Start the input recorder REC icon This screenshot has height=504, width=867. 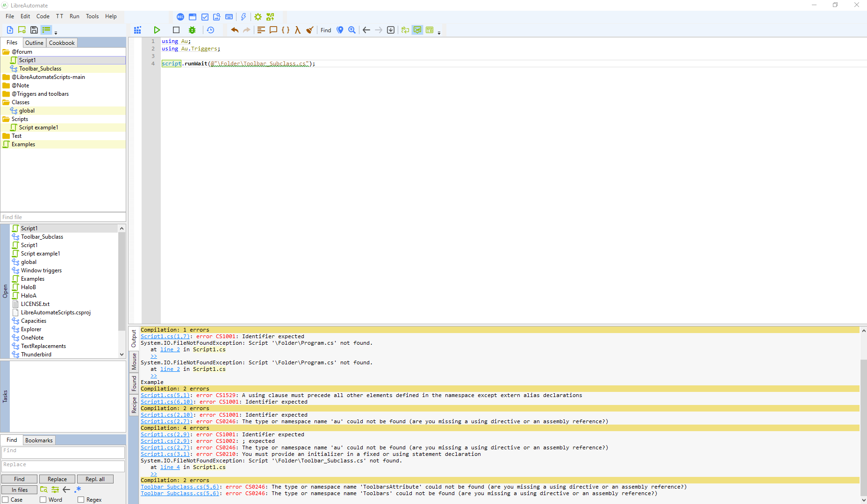180,17
